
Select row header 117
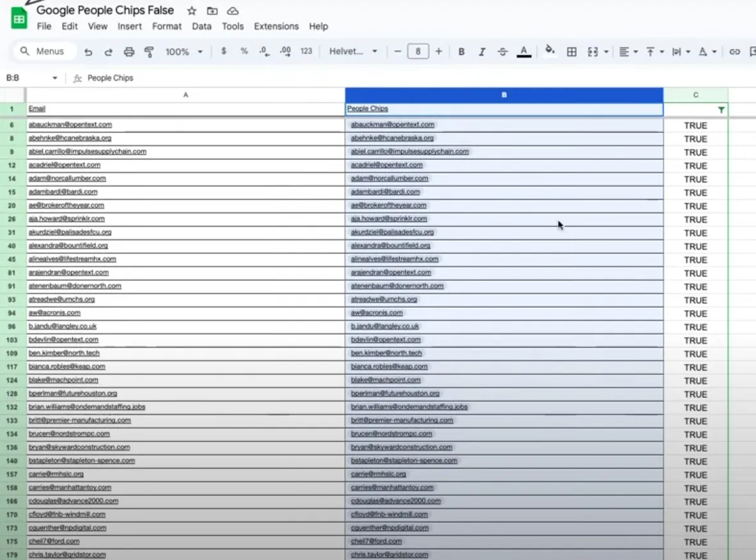click(12, 367)
